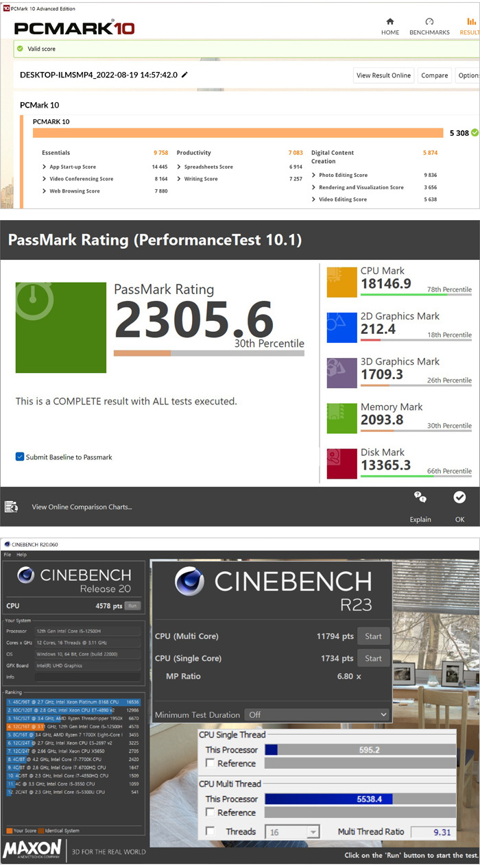This screenshot has height=868, width=480.
Task: Enable Reference under CPU Single Thread
Action: pyautogui.click(x=211, y=763)
